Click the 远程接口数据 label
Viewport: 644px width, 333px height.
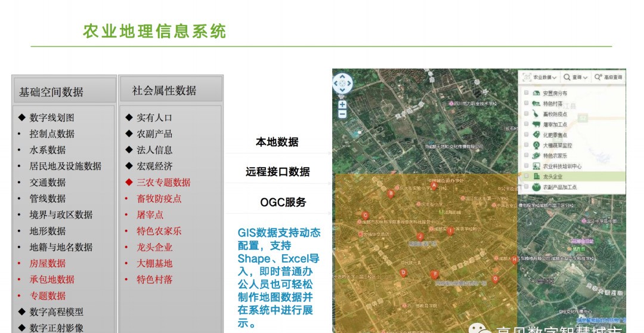point(277,172)
